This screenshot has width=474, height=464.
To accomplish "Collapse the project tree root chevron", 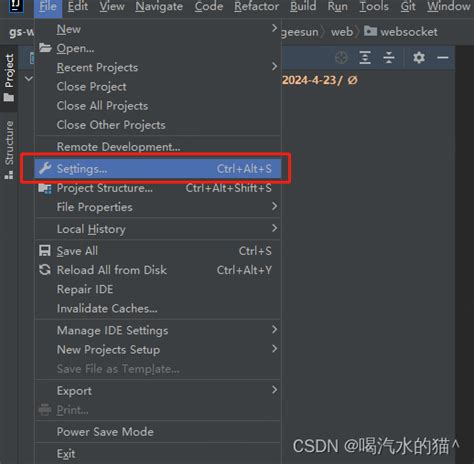I will (x=29, y=79).
